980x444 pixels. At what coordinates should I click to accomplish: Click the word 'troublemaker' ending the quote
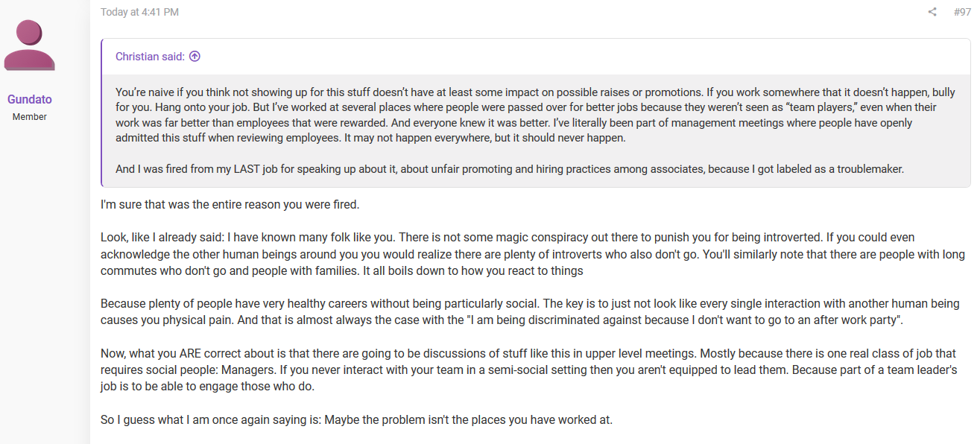click(x=869, y=169)
